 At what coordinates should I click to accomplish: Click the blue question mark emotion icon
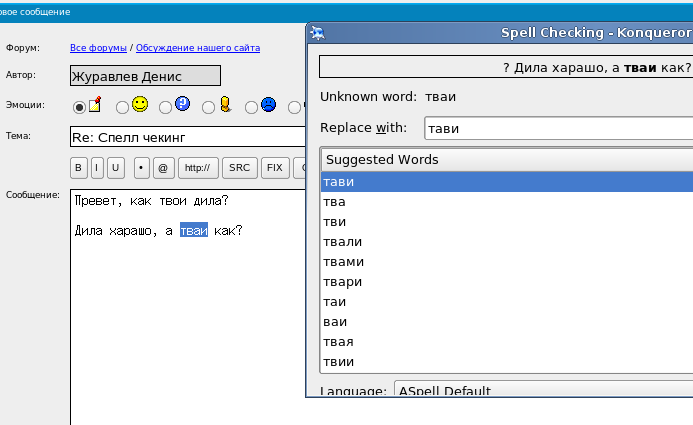pyautogui.click(x=182, y=104)
